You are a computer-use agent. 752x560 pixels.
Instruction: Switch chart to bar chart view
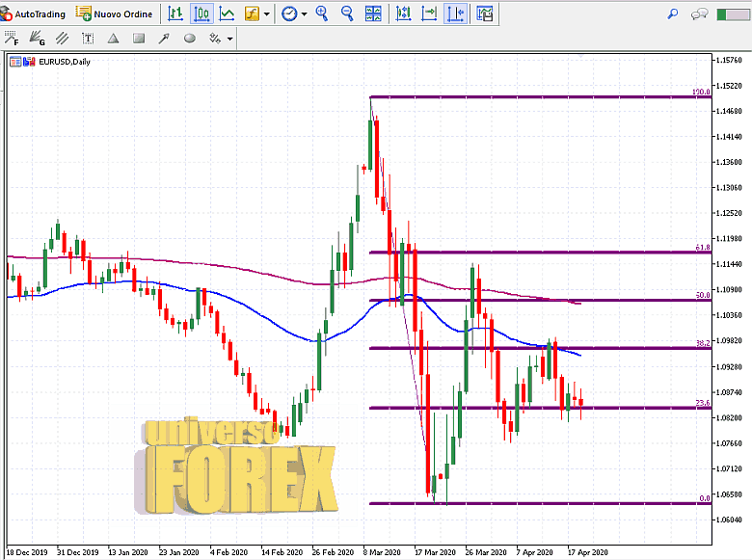tap(175, 13)
